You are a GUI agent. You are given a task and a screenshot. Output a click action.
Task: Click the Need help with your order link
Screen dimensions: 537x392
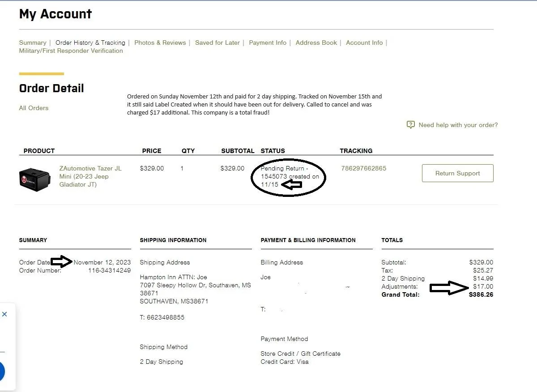[x=458, y=125]
